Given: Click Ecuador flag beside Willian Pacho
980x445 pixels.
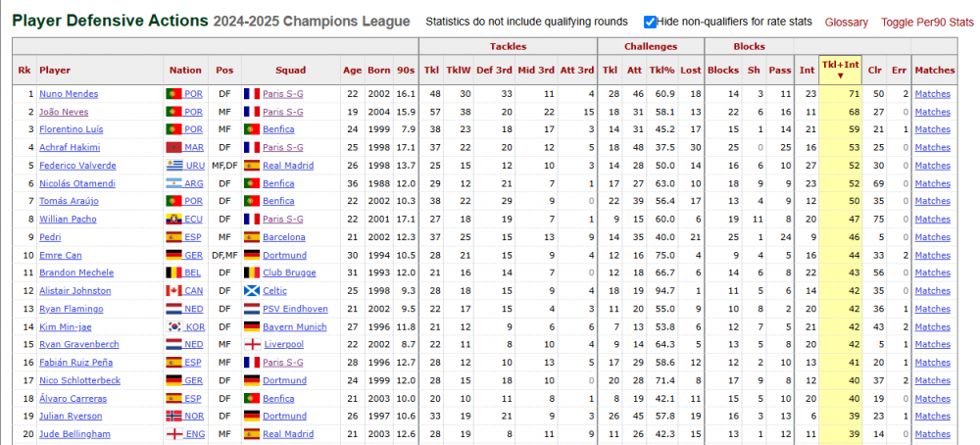Looking at the screenshot, I should click(173, 220).
